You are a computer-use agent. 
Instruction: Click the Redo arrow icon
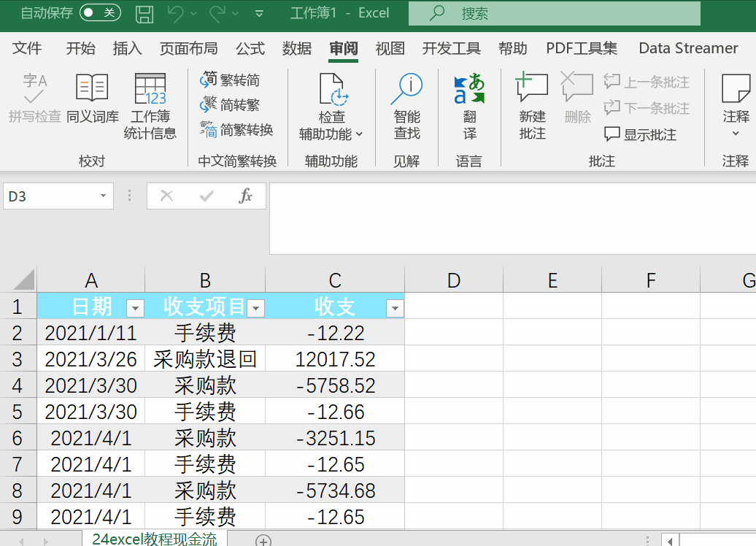click(x=217, y=14)
